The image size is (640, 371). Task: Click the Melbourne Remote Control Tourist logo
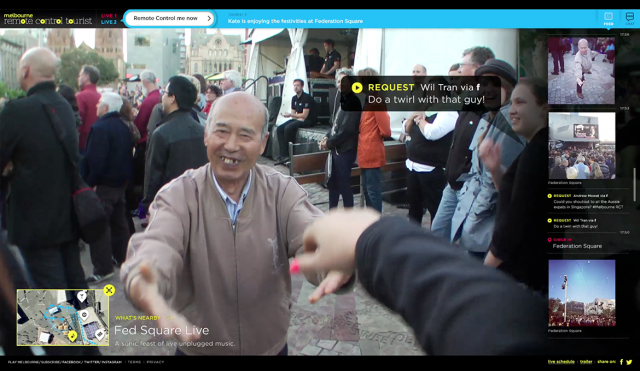tap(48, 19)
